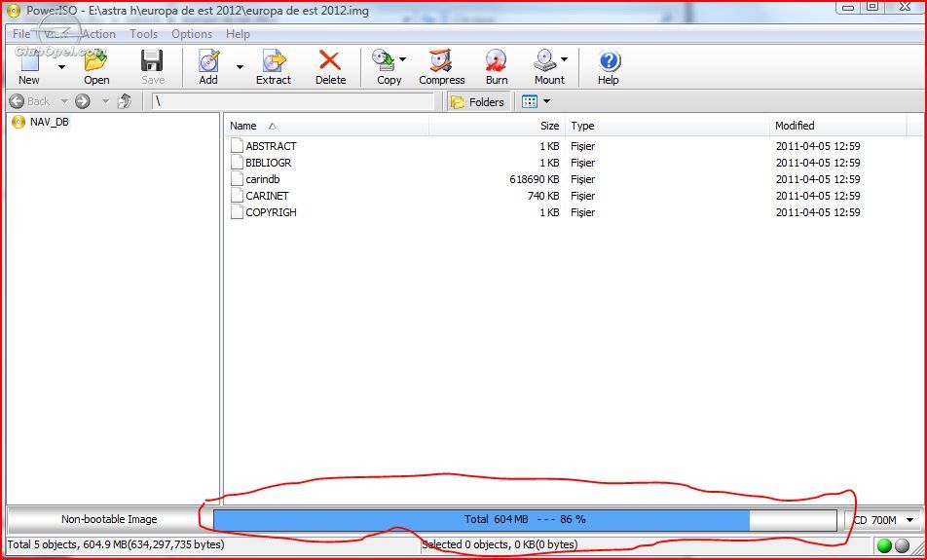
Task: Open the Mount dropdown arrow
Action: pos(564,59)
